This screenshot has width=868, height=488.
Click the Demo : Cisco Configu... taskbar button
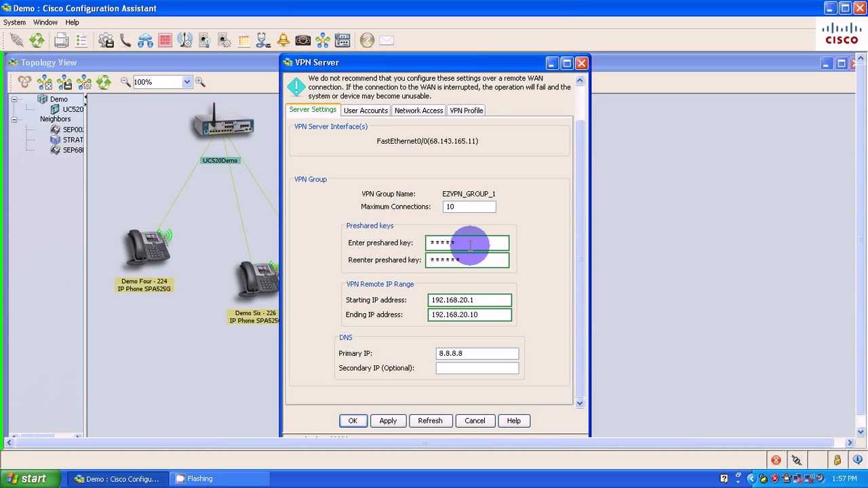pos(117,479)
